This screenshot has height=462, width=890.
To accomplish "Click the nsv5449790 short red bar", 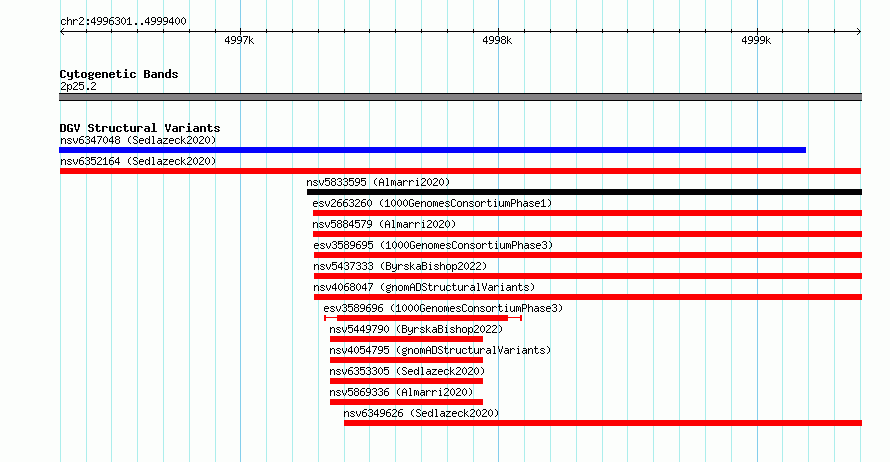I will [406, 339].
